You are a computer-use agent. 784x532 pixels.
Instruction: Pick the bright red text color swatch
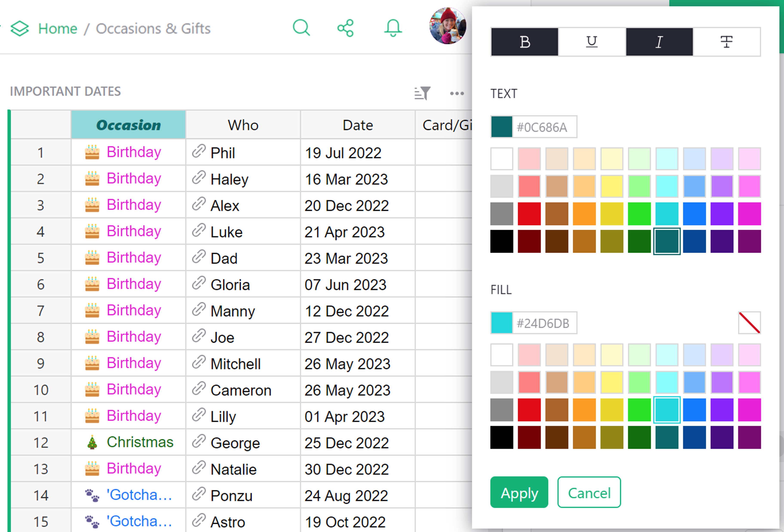tap(529, 213)
